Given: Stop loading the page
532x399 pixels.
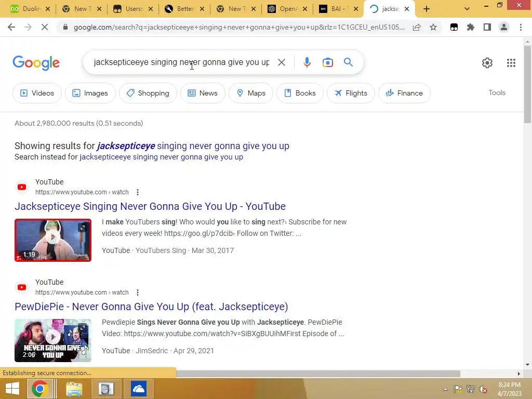Looking at the screenshot, I should point(45,27).
